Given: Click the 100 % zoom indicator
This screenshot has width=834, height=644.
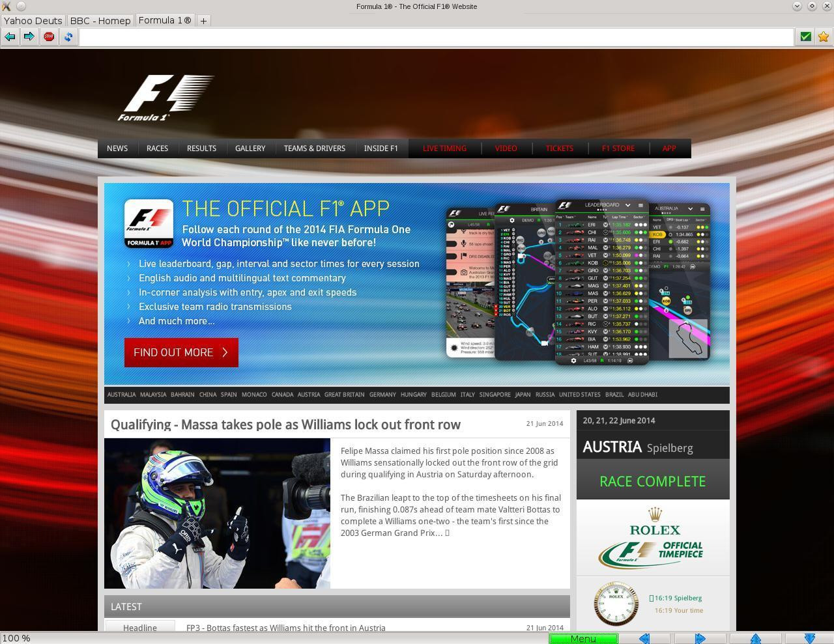Looking at the screenshot, I should 16,639.
